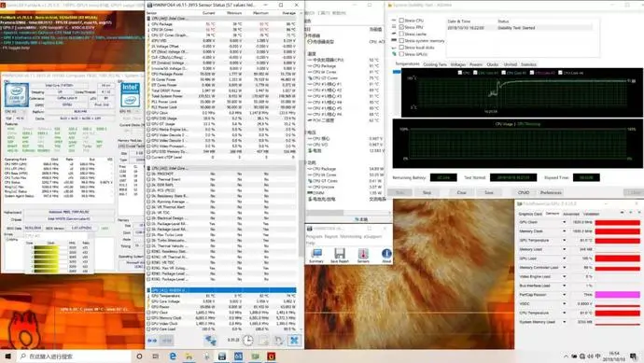Click the blue close X icon in sensor toolbar
Image resolution: width=644 pixels, height=363 pixels.
pos(294,340)
